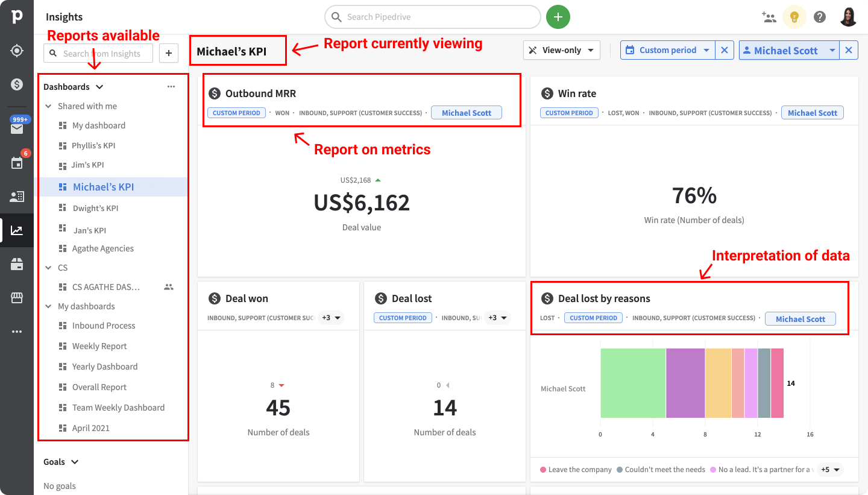Open the Custom period dropdown
Screen dimensions: 868x495
(x=668, y=50)
